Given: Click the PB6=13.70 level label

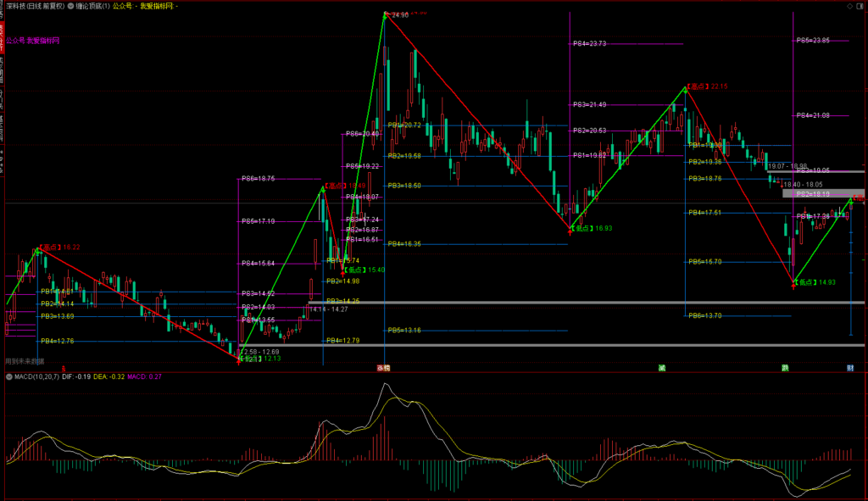Looking at the screenshot, I should (705, 316).
